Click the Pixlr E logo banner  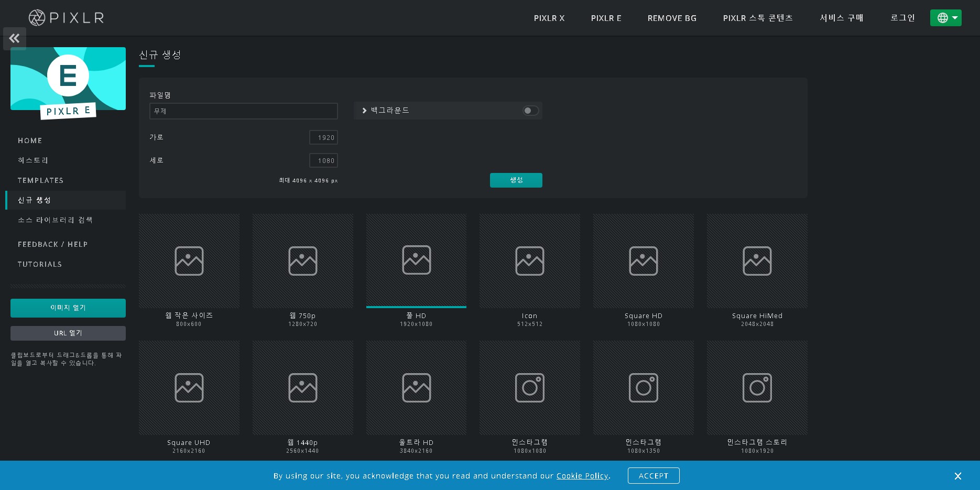click(x=68, y=83)
